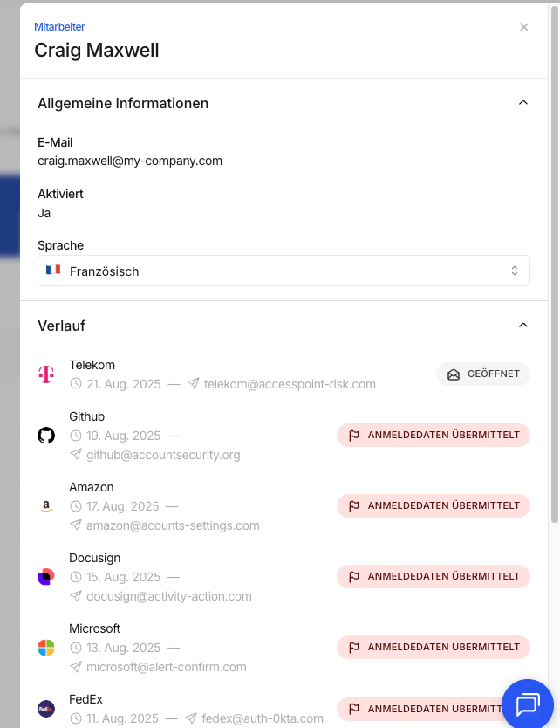
Task: Select the telekom@accesspoint-risk.com sender address
Action: point(290,384)
